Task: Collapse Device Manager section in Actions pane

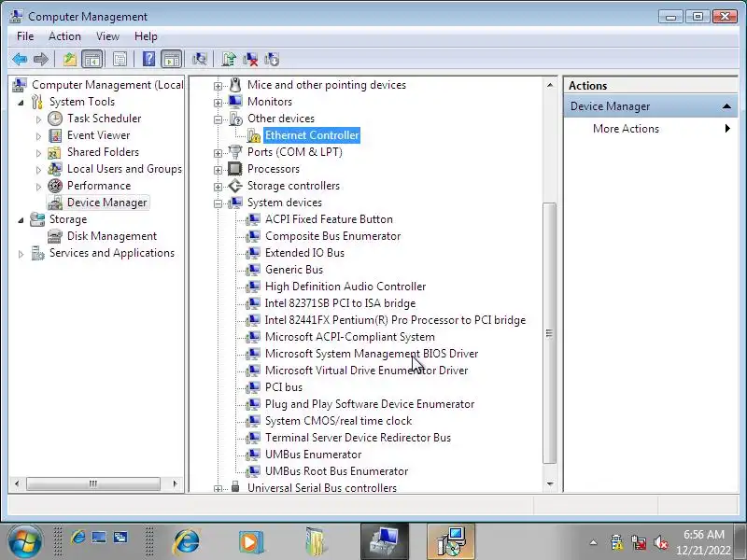Action: pos(726,106)
